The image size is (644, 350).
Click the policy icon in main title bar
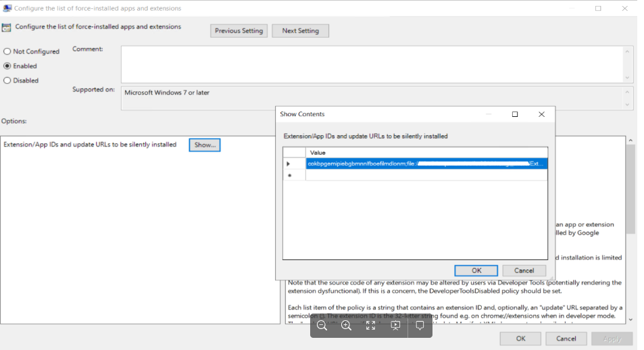click(6, 8)
